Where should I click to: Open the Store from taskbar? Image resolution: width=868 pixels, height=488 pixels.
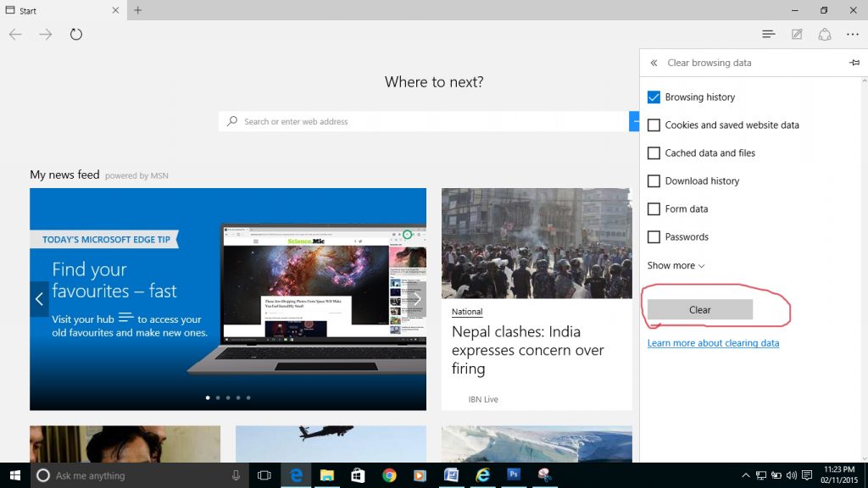coord(359,475)
